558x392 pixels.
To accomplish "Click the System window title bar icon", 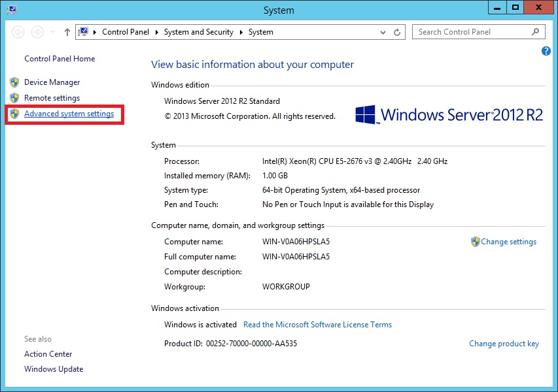I will (12, 10).
